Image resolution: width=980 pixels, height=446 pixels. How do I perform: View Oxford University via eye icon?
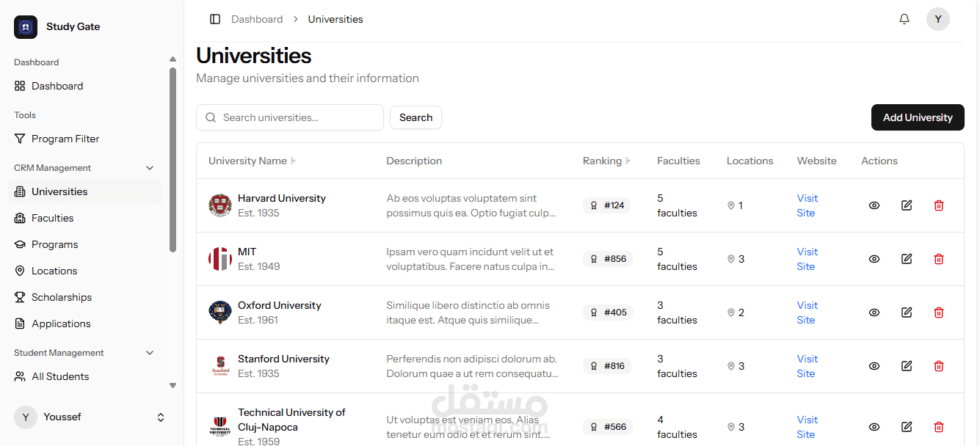coord(874,312)
